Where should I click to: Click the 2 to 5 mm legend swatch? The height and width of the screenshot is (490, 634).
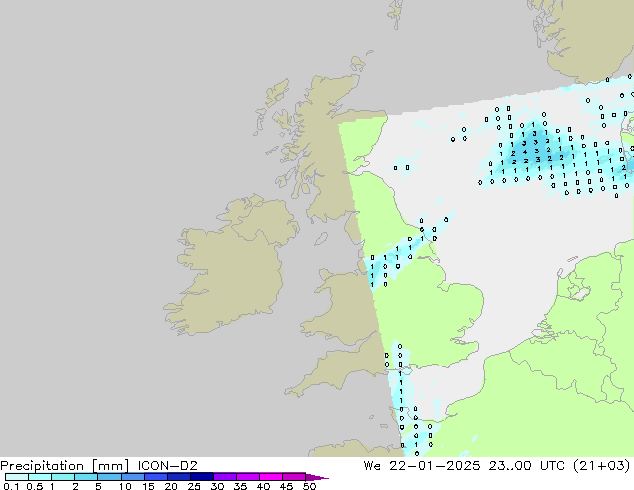[x=87, y=477]
